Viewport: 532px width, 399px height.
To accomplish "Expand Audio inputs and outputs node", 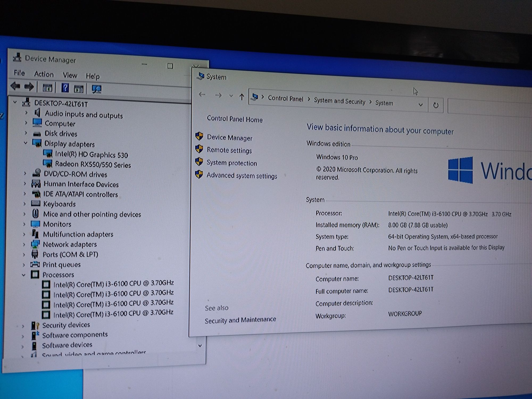I will 26,113.
